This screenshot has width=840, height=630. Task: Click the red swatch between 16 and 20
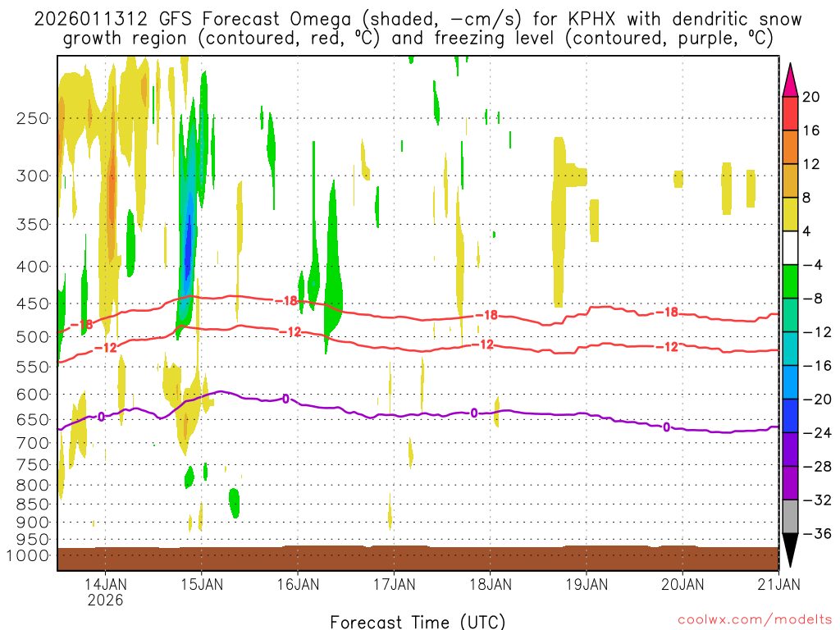pyautogui.click(x=790, y=113)
